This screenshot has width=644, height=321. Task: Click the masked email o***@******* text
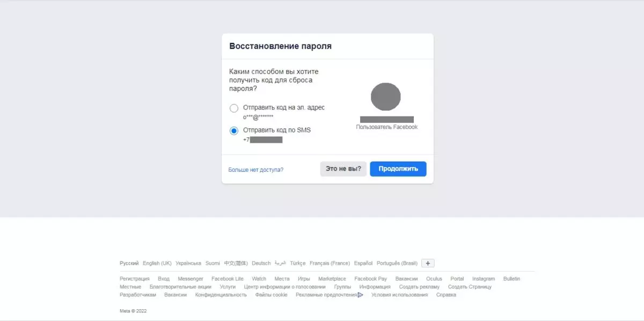point(258,117)
